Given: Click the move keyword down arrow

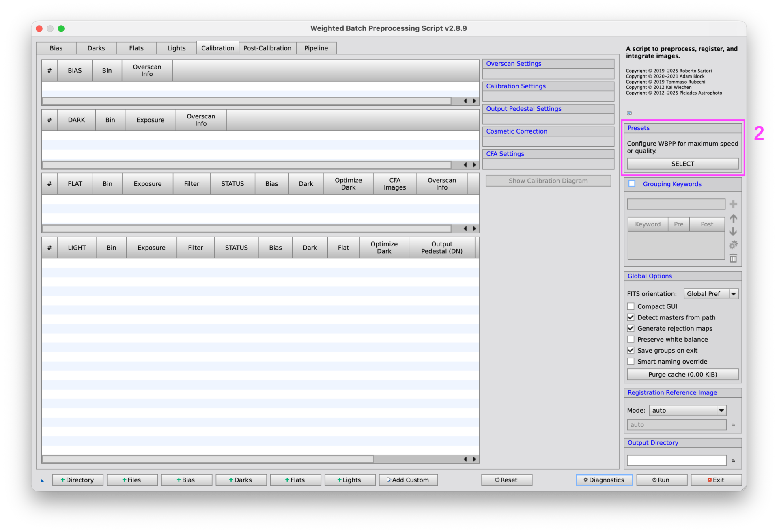Looking at the screenshot, I should pyautogui.click(x=733, y=232).
